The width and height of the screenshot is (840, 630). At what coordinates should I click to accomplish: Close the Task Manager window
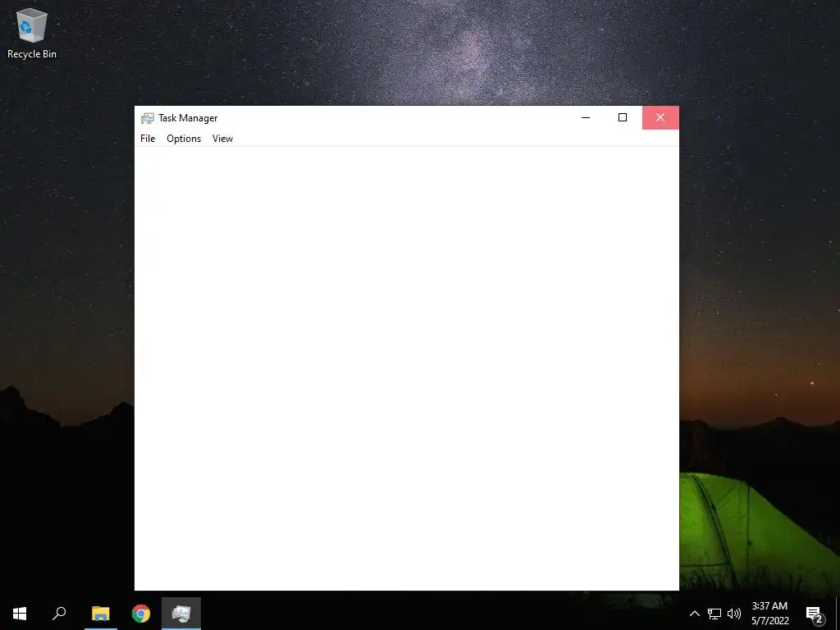(660, 117)
